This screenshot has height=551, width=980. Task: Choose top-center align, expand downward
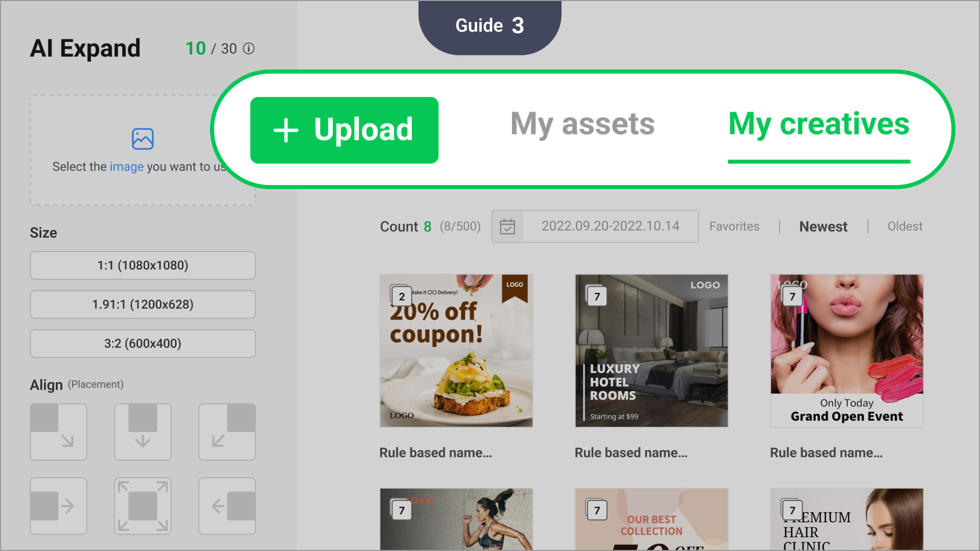tap(143, 432)
